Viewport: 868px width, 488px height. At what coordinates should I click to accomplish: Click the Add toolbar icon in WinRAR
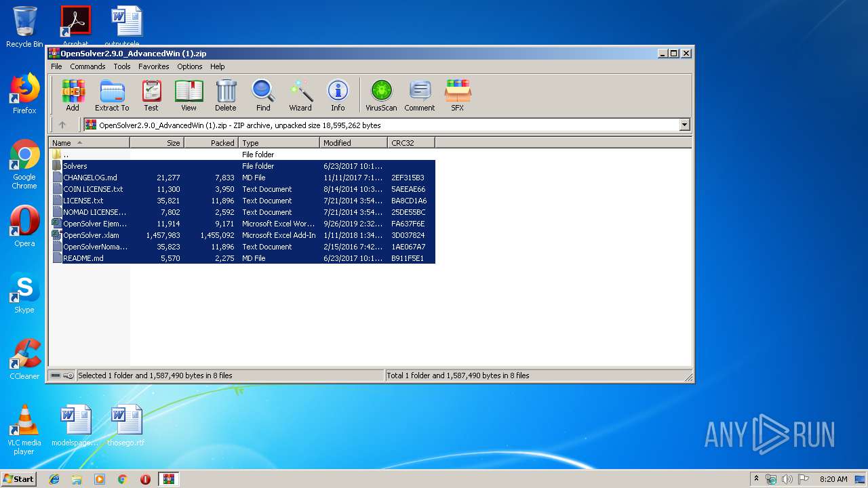73,96
